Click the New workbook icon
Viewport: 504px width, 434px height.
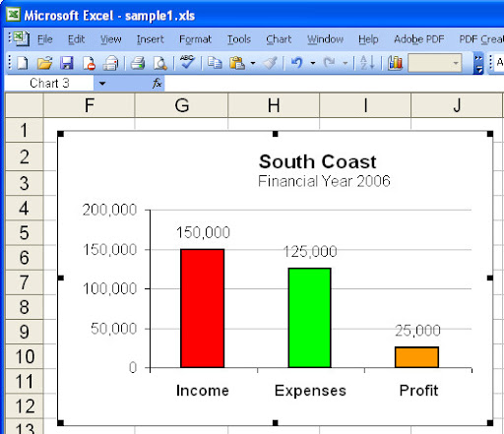click(x=23, y=63)
